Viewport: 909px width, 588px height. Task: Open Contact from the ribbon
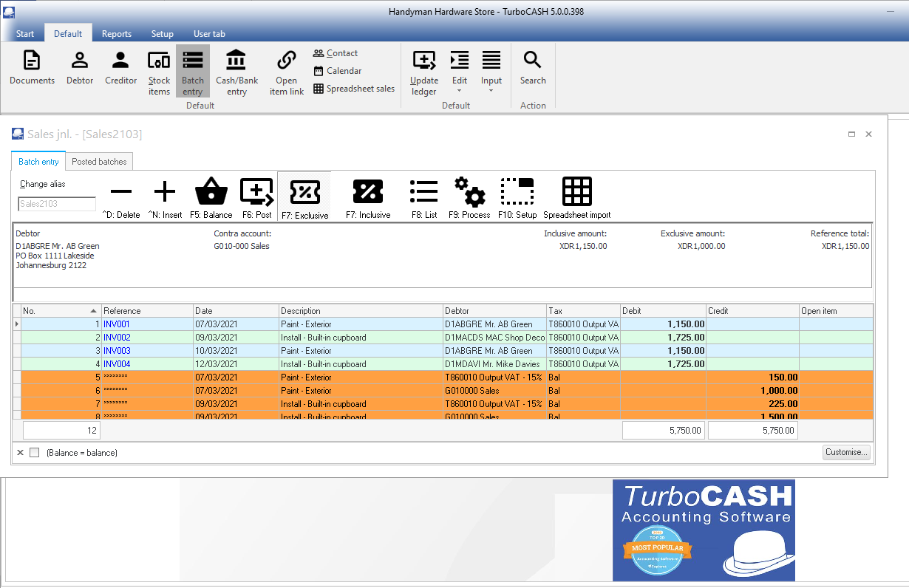(x=336, y=53)
